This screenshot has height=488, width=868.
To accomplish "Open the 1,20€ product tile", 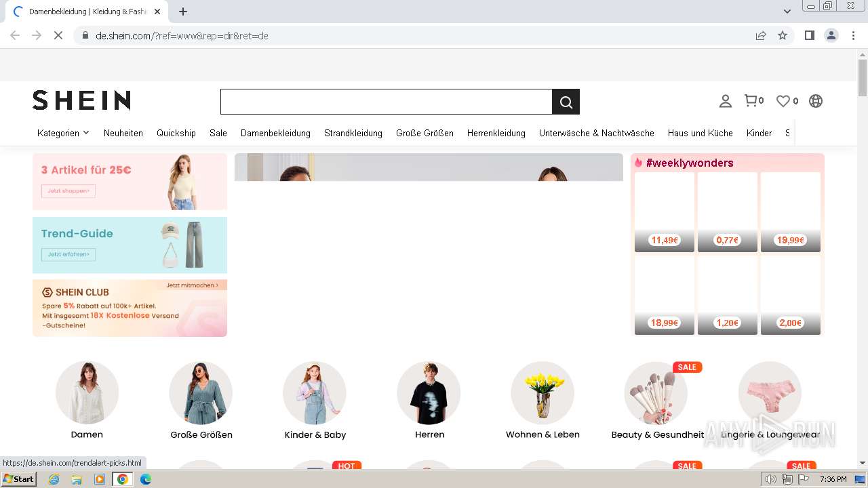I will [x=728, y=296].
